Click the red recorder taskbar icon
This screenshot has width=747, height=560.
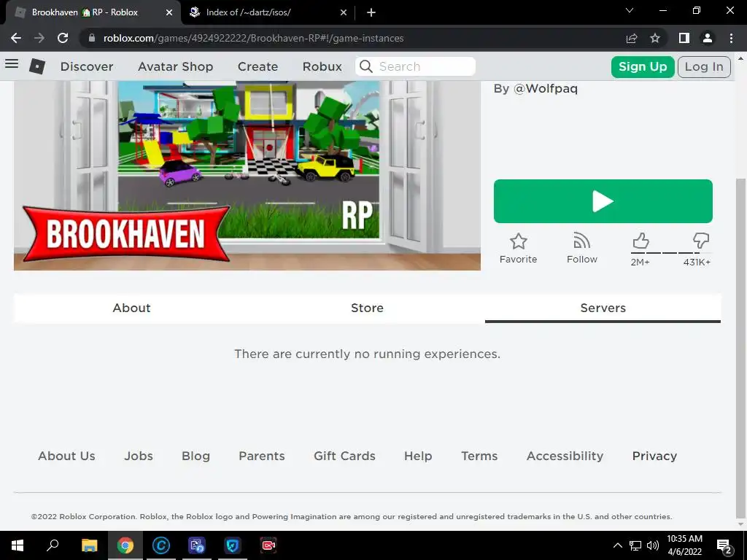(x=268, y=545)
